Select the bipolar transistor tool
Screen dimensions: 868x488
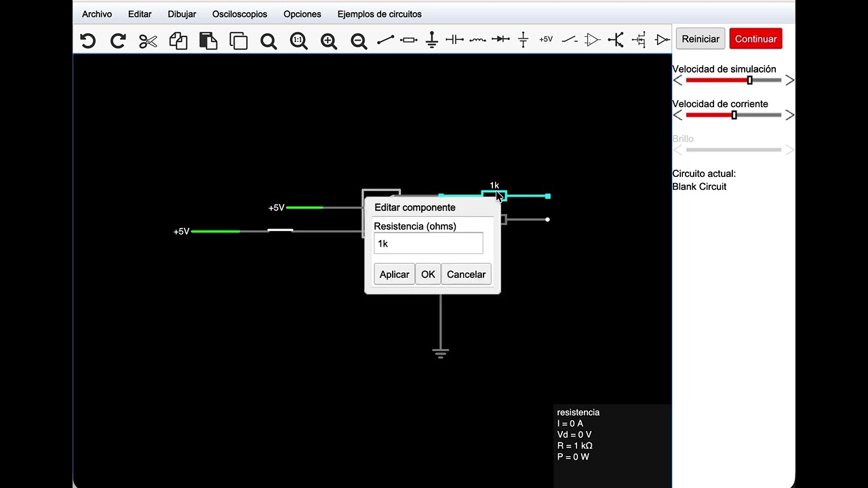point(616,40)
